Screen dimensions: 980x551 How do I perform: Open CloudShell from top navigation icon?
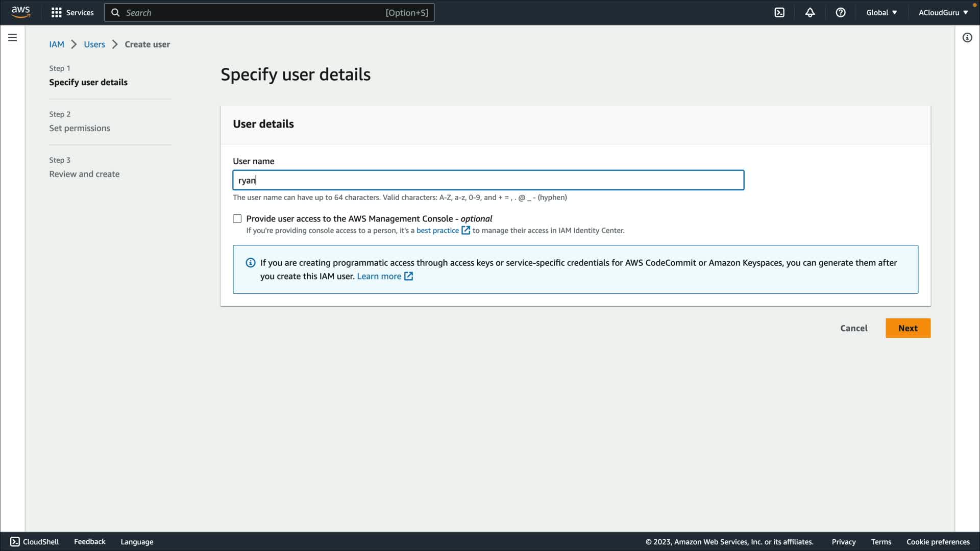[x=779, y=12]
